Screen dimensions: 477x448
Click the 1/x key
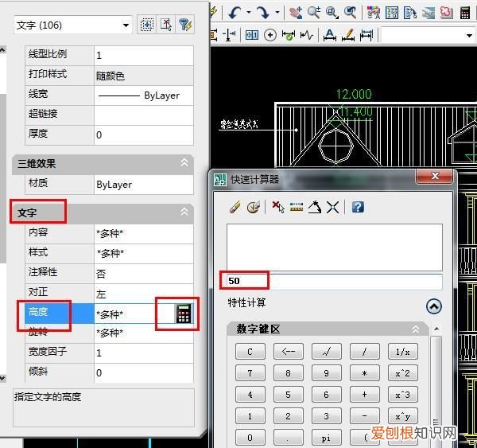tap(402, 352)
